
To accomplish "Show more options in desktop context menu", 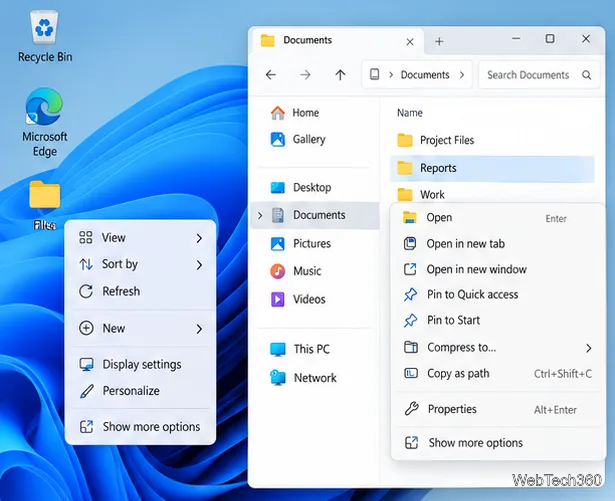I will [x=140, y=427].
